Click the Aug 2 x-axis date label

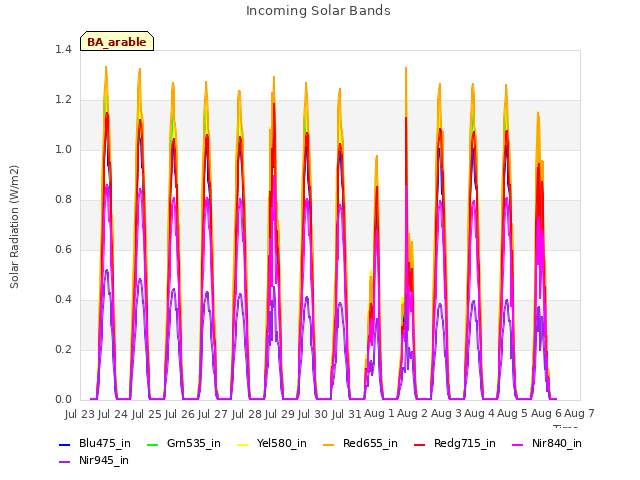click(413, 414)
